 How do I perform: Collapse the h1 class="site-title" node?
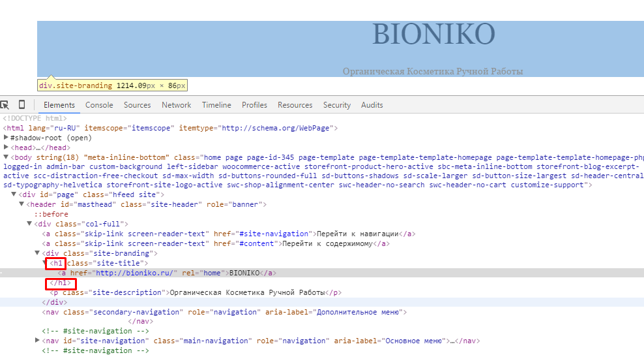[x=45, y=263]
